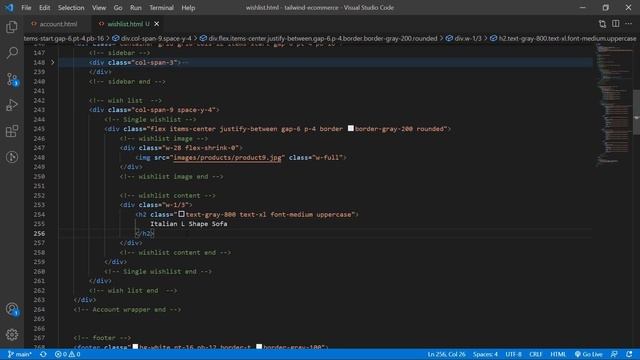The width and height of the screenshot is (640, 360).
Task: Open the Run and Debug view
Action: [12, 105]
